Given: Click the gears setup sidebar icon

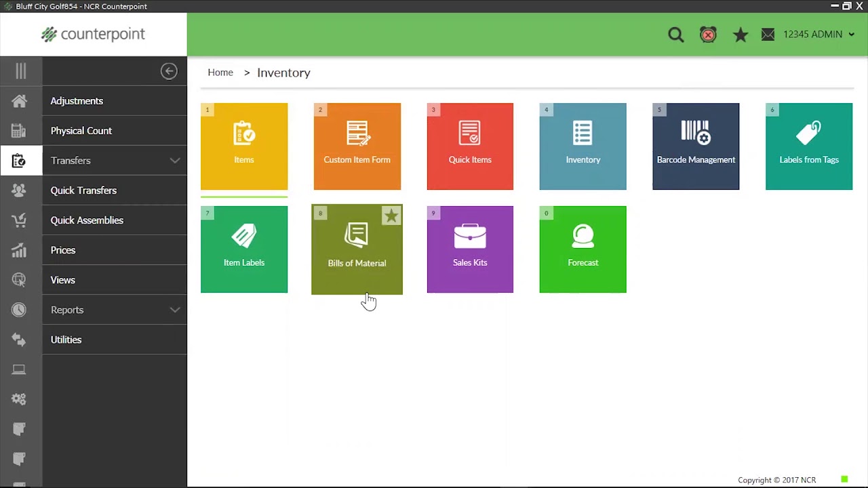Looking at the screenshot, I should [x=19, y=399].
